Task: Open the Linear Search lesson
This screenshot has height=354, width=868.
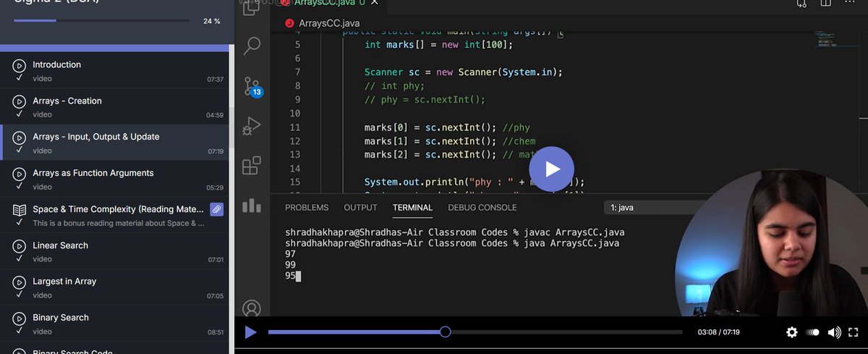Action: click(114, 251)
